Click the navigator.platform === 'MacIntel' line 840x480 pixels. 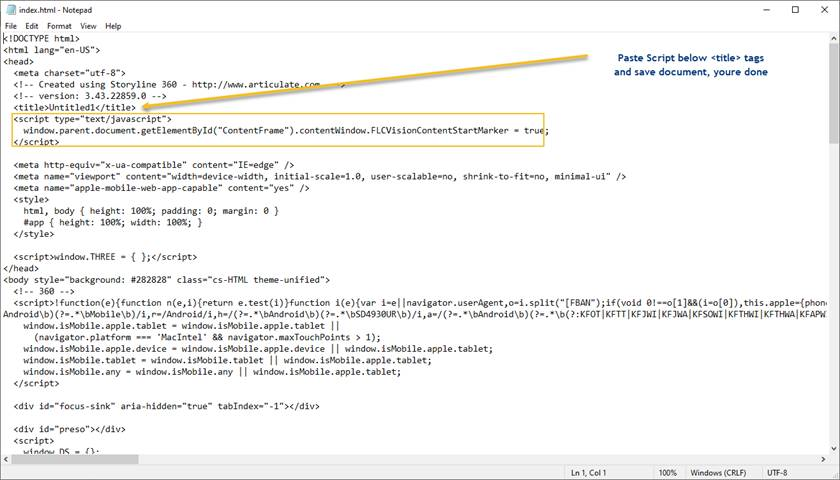click(207, 338)
